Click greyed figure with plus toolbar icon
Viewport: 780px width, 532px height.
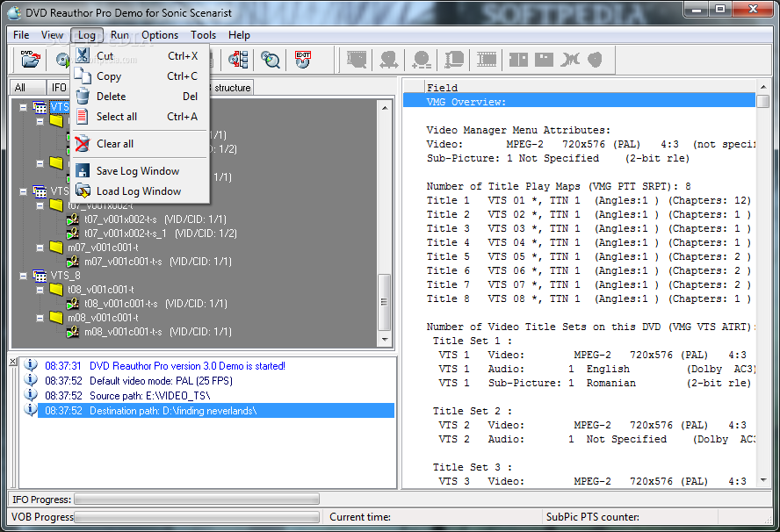pyautogui.click(x=422, y=59)
